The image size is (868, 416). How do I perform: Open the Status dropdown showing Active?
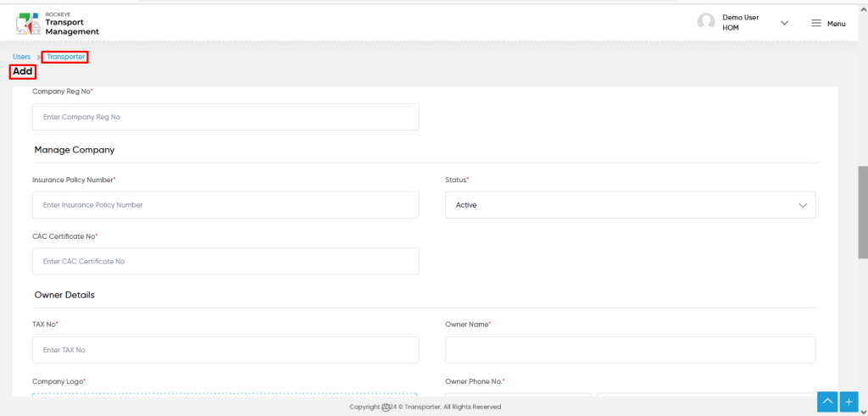[x=630, y=205]
